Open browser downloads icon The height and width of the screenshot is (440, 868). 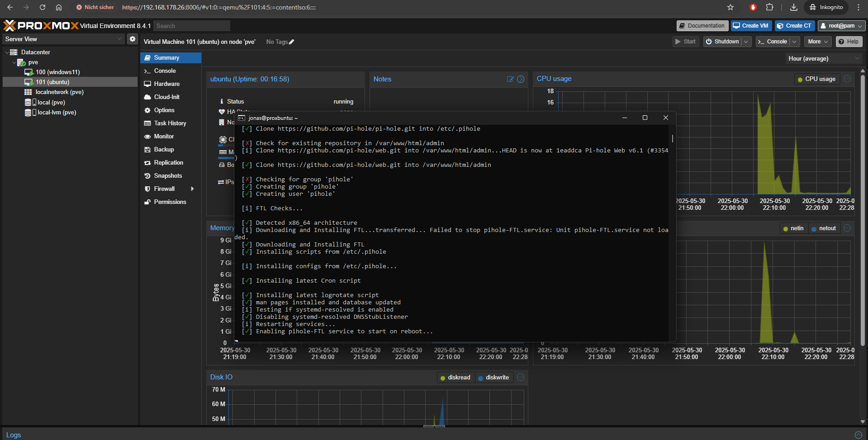click(x=794, y=7)
